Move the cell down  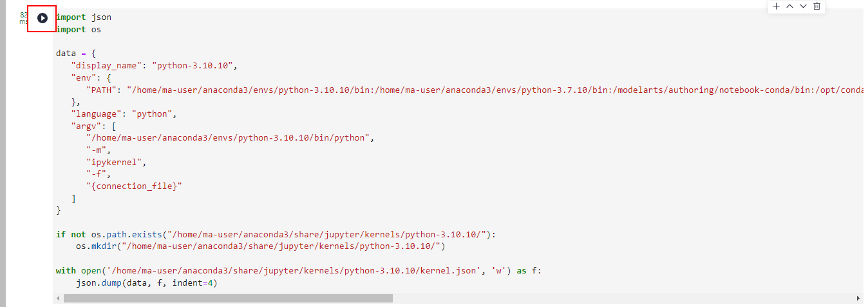click(x=803, y=6)
